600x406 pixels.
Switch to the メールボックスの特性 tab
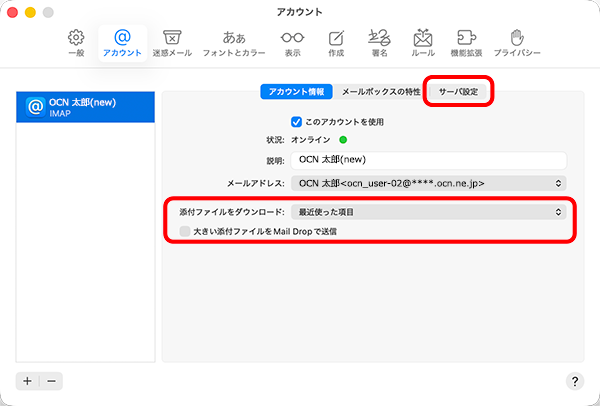pos(381,91)
